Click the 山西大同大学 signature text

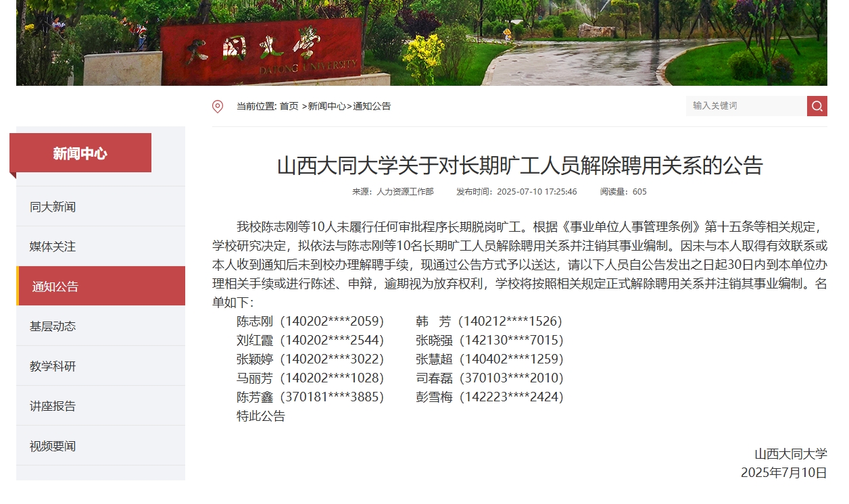click(x=790, y=454)
